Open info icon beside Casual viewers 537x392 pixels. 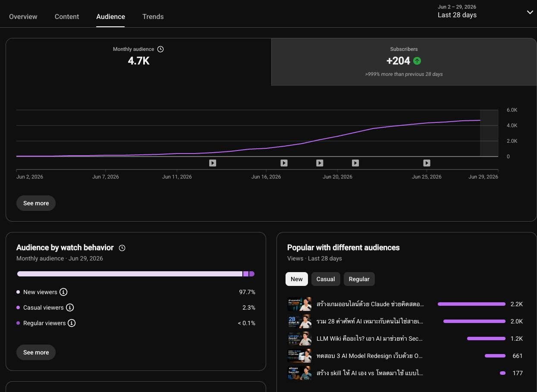[70, 307]
